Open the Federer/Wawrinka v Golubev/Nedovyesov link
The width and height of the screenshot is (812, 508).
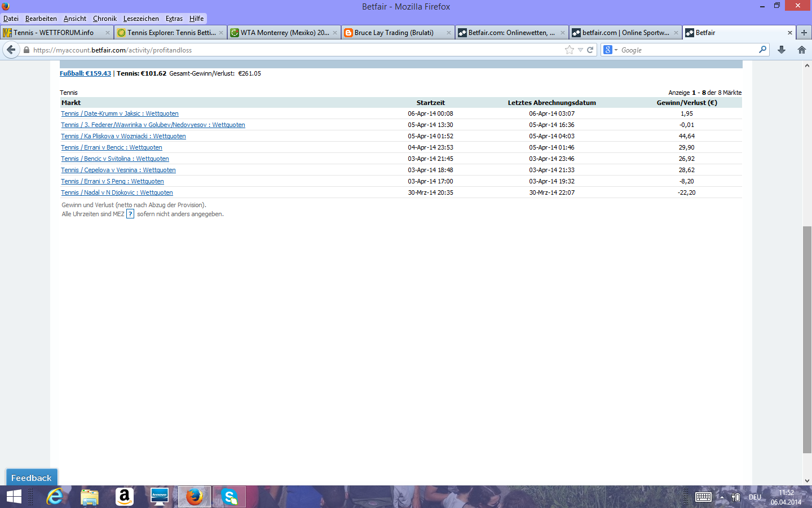pos(153,125)
